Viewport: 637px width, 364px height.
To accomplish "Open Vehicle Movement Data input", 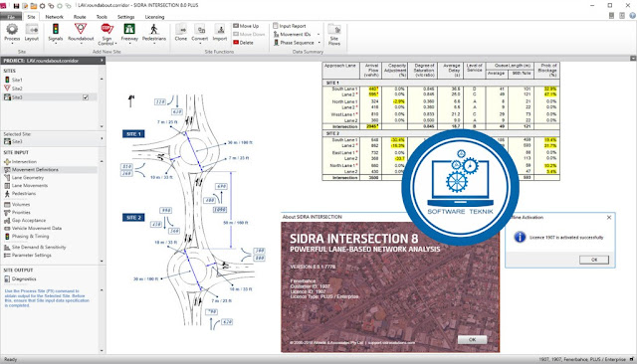I will tap(33, 228).
